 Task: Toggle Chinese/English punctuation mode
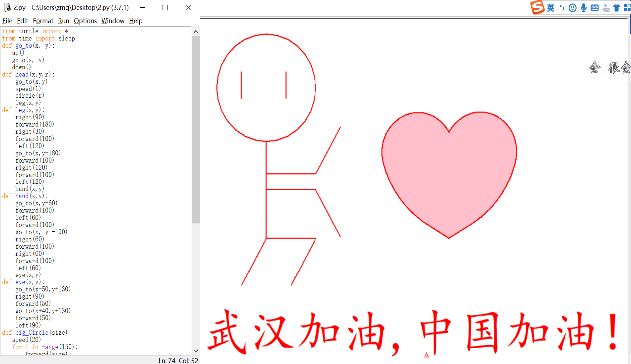(562, 8)
